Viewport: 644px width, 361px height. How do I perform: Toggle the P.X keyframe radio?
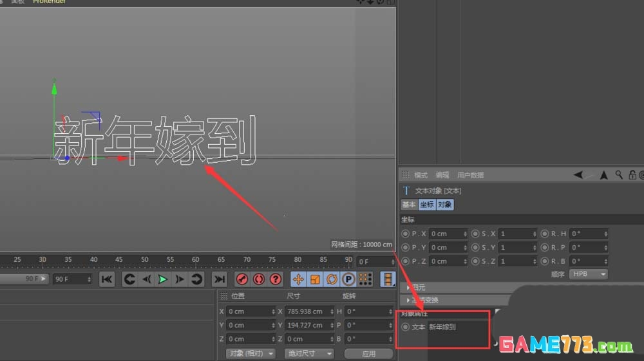click(x=405, y=234)
